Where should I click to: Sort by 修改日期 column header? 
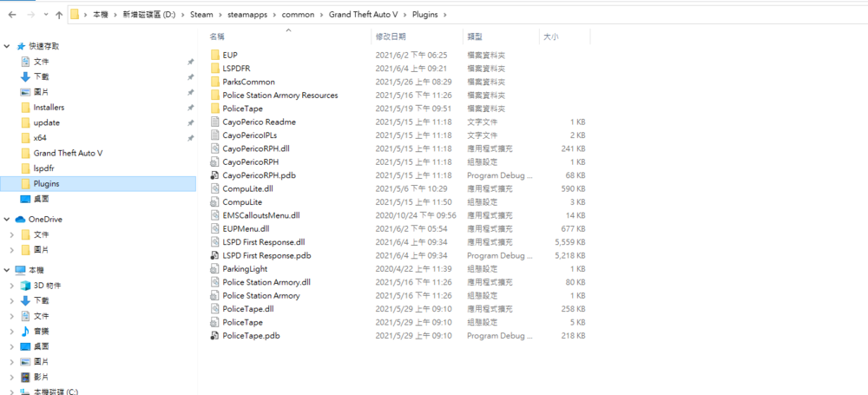391,36
